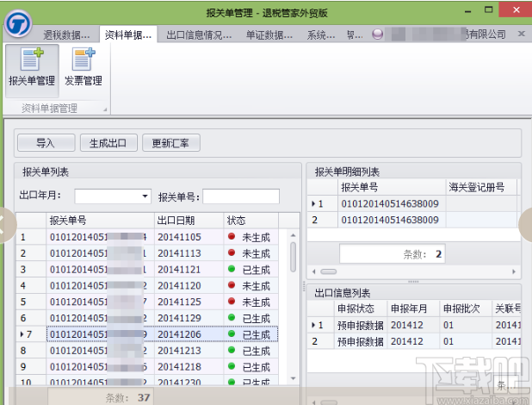Click red 未生成 status in row 2
Screen dimensions: 532x405
(251, 253)
